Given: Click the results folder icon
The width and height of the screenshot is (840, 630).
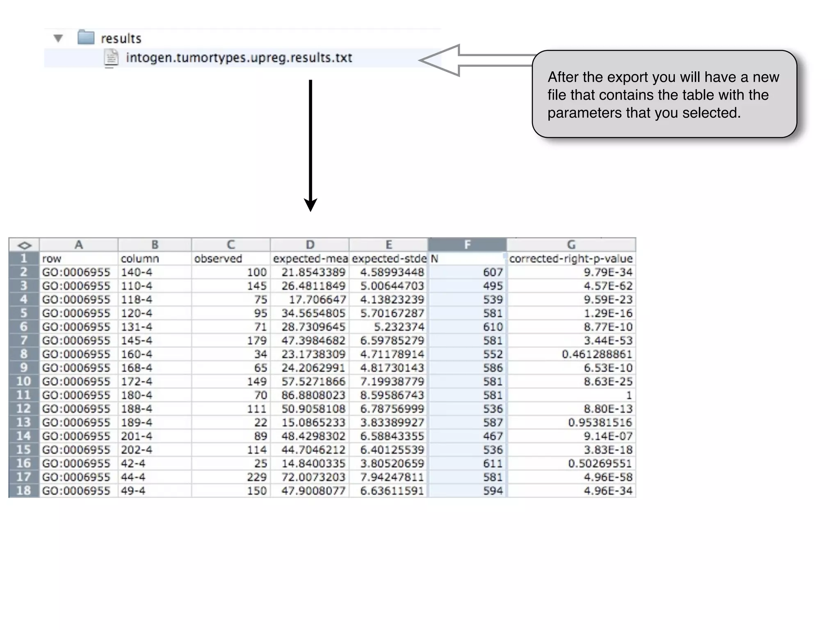Looking at the screenshot, I should point(86,37).
